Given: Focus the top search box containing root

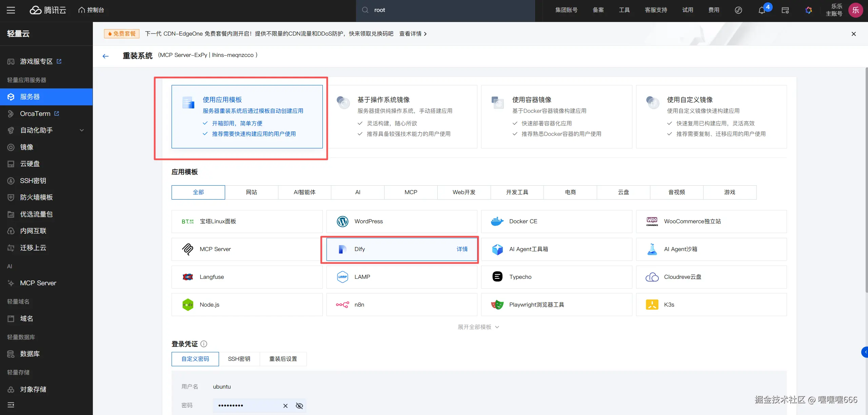Looking at the screenshot, I should [446, 10].
